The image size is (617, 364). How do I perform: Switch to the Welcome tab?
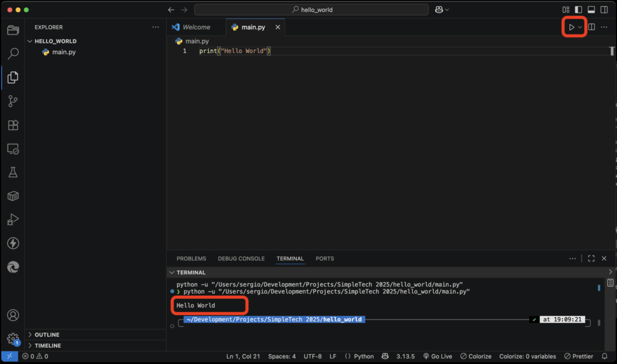[196, 27]
